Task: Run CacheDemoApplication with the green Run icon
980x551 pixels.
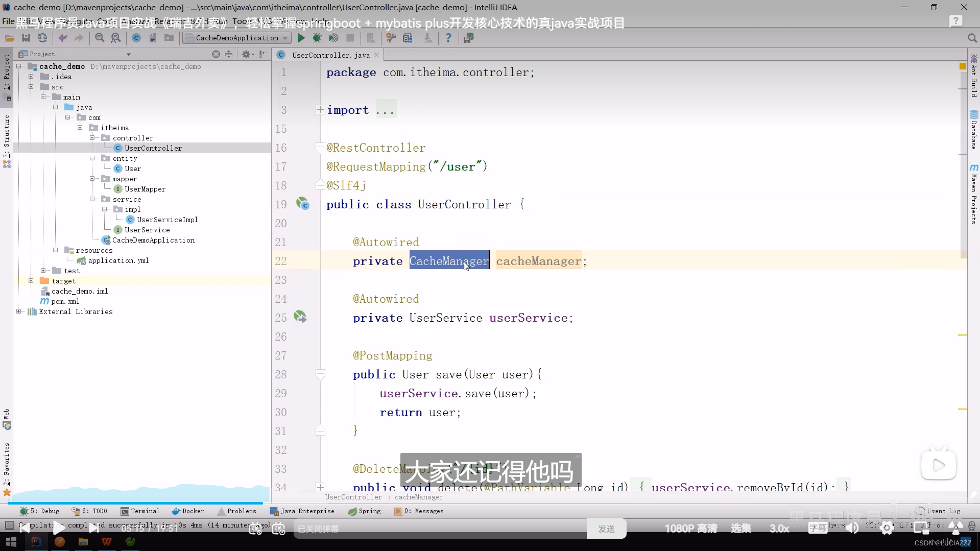Action: 301,38
